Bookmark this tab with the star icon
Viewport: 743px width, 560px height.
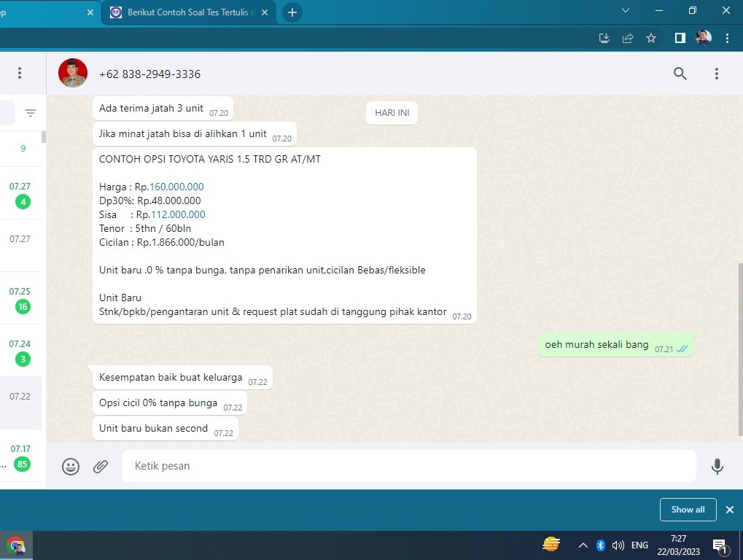click(x=651, y=39)
